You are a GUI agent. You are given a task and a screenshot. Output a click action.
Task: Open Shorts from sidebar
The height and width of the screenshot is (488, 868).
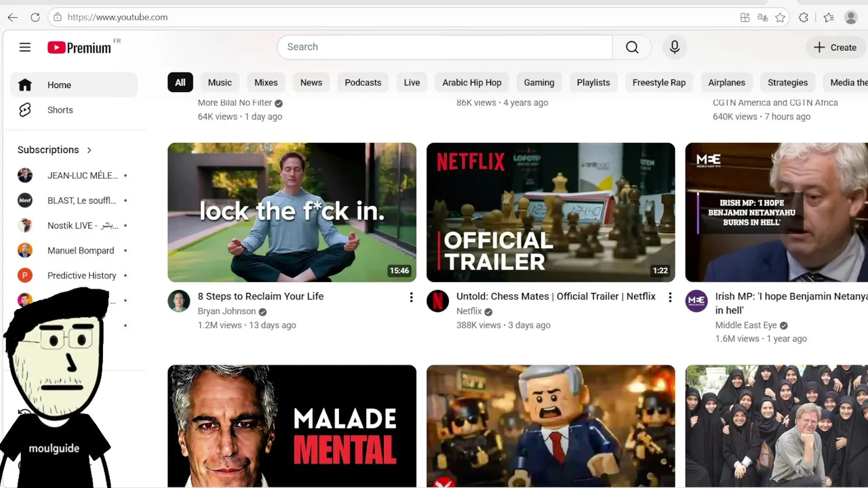click(74, 110)
